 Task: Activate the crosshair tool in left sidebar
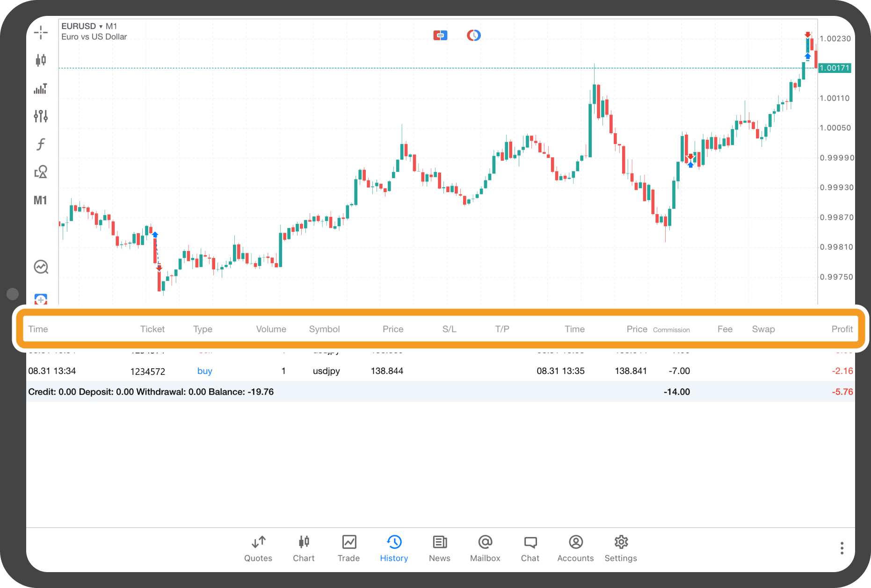(x=41, y=33)
